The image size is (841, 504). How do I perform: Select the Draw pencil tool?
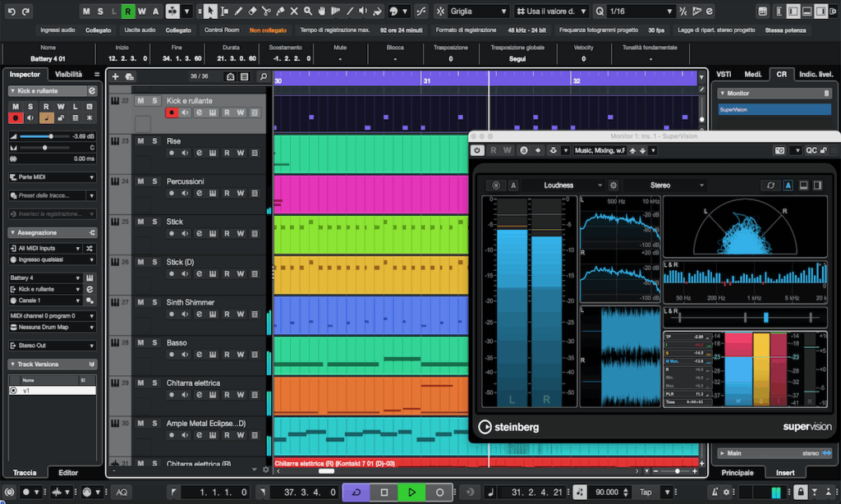(x=238, y=11)
